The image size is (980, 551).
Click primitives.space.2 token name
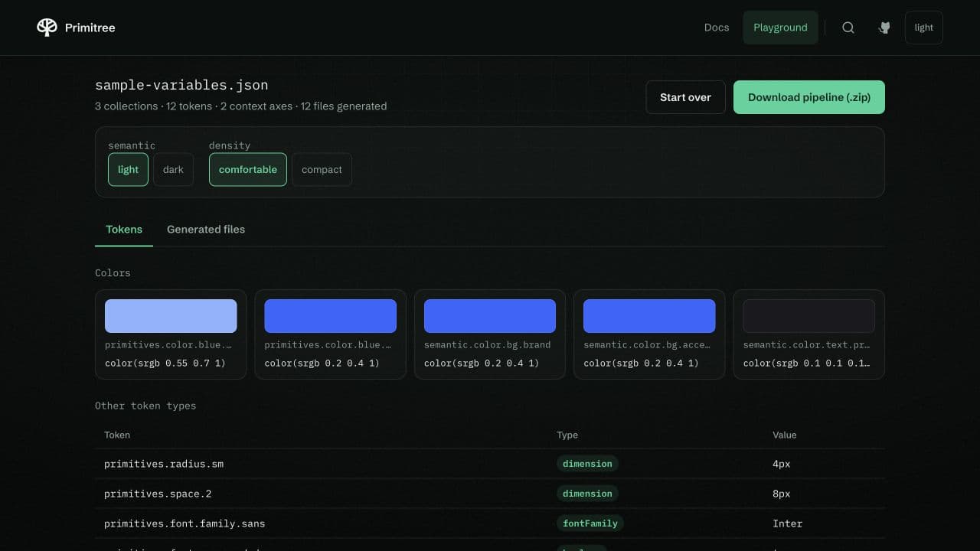(x=158, y=494)
